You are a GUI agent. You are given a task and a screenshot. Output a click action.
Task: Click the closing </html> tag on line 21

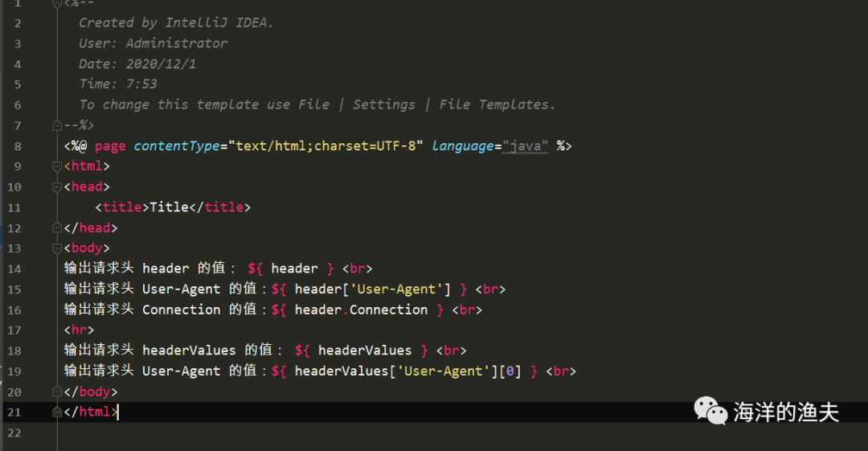coord(91,412)
